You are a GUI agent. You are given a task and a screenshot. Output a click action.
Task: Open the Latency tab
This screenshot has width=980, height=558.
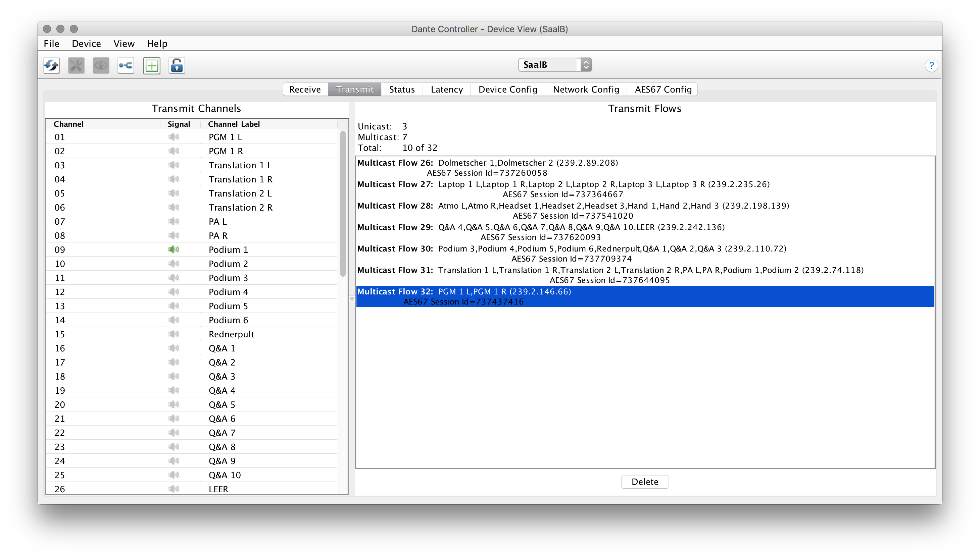pyautogui.click(x=447, y=89)
